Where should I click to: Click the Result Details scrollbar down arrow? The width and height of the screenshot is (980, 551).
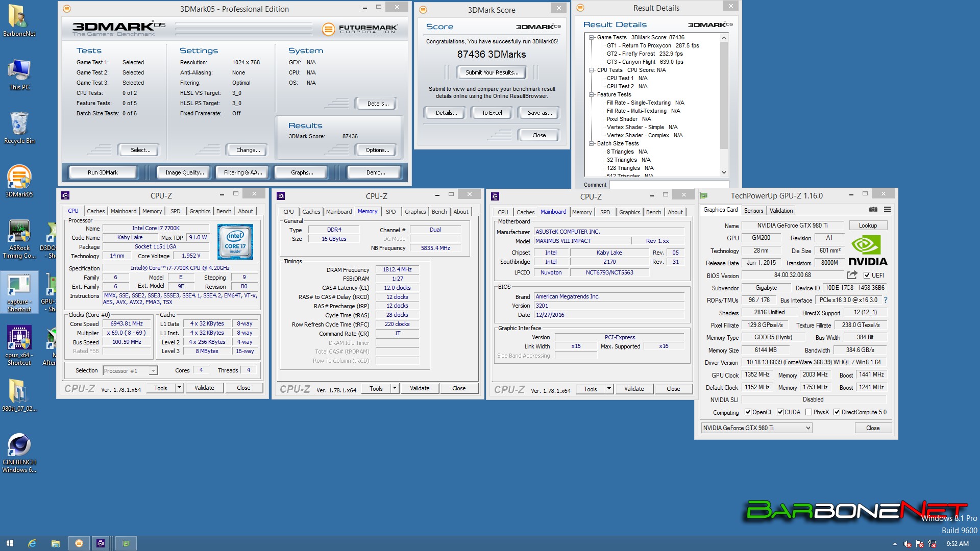[724, 172]
